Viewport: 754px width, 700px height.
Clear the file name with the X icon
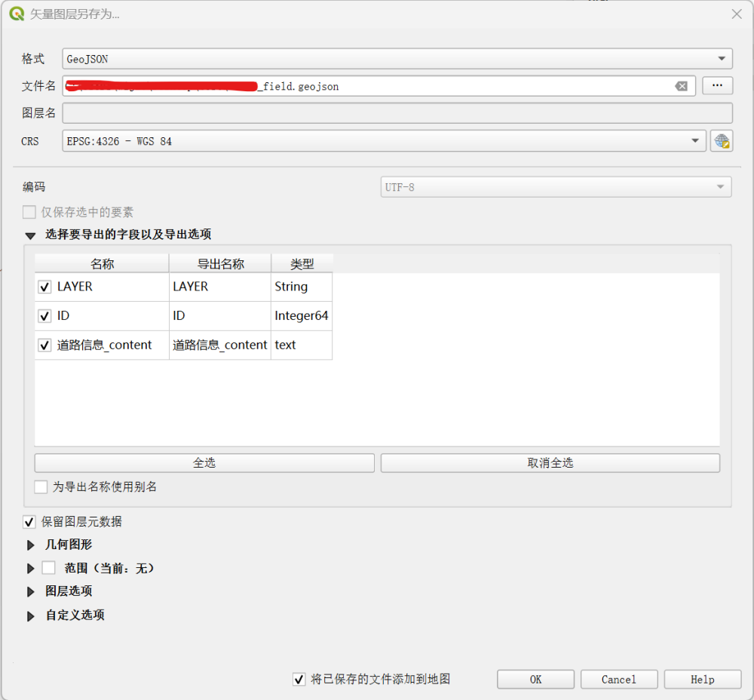coord(681,86)
